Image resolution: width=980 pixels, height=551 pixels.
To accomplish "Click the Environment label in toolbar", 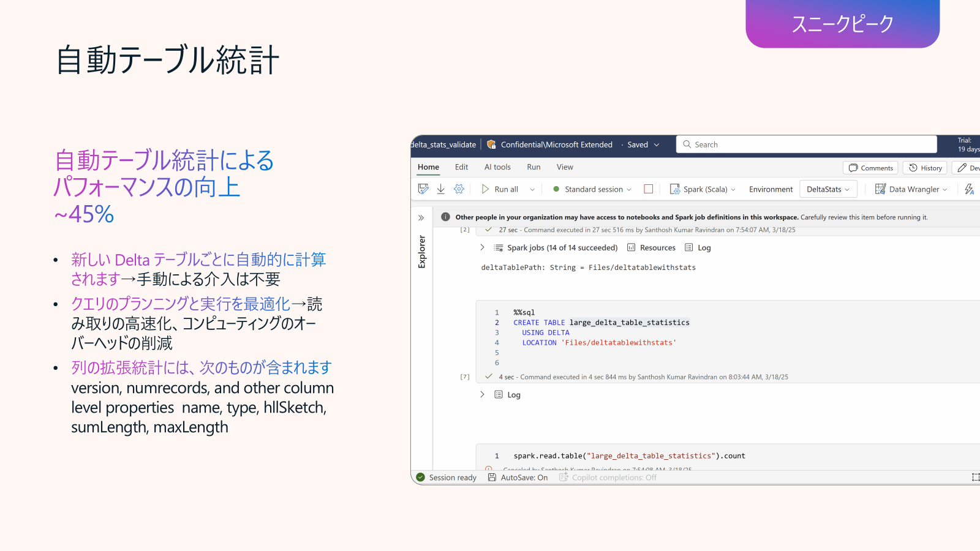I will [771, 190].
